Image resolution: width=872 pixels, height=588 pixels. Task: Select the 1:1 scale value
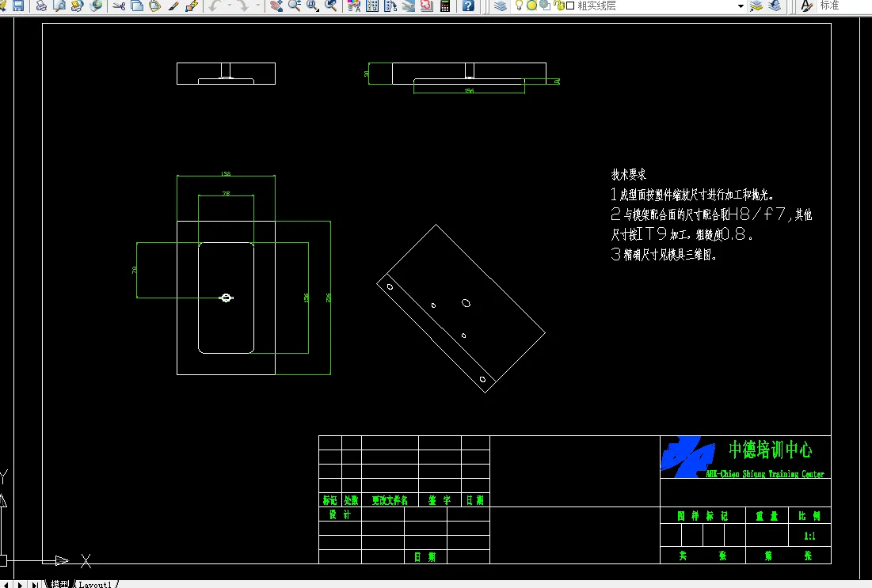809,536
